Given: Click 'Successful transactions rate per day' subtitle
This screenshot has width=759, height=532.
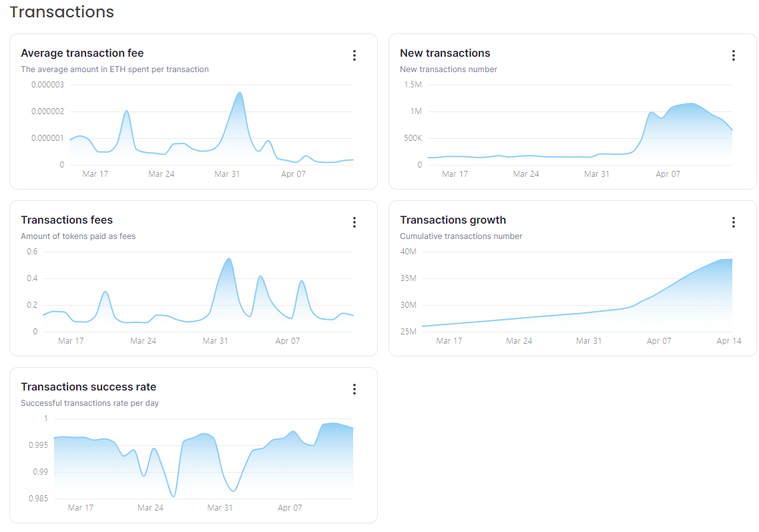Looking at the screenshot, I should tap(89, 403).
